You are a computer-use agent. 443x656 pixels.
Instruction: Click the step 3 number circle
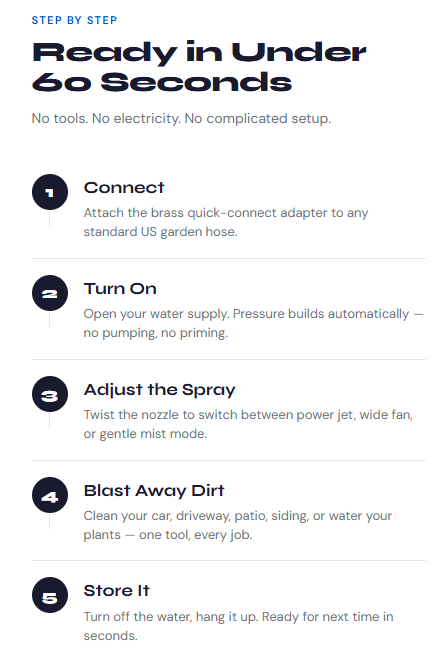pos(50,394)
